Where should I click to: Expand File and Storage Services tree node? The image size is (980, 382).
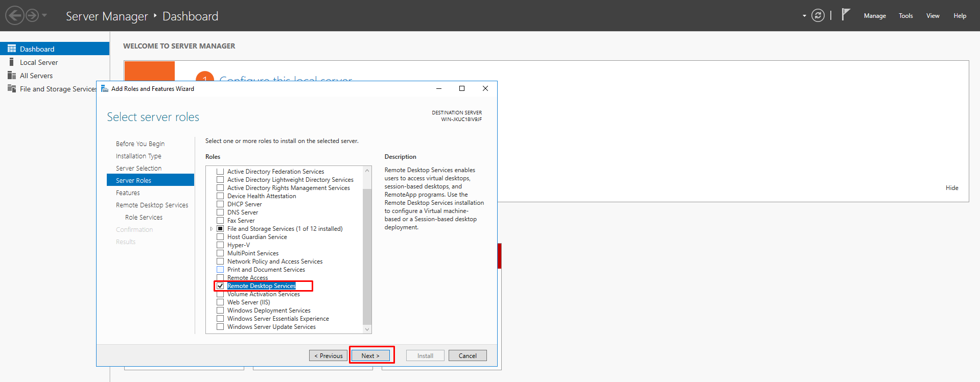(212, 229)
